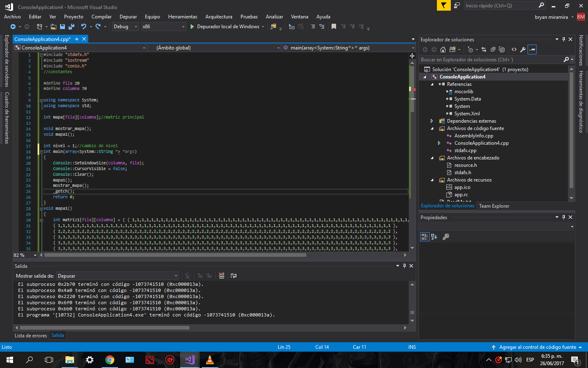Click the View Code icon in Solution Explorer
This screenshot has height=368, width=588.
[514, 49]
